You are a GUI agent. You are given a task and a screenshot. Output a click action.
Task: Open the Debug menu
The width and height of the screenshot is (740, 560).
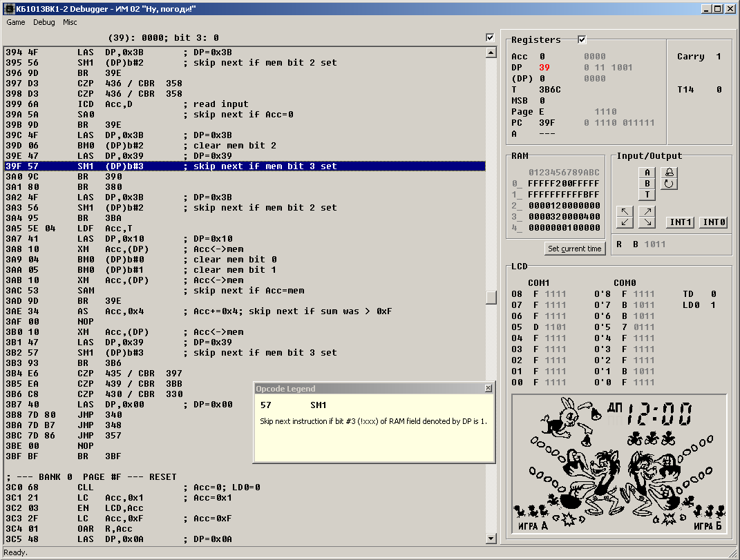pyautogui.click(x=44, y=22)
